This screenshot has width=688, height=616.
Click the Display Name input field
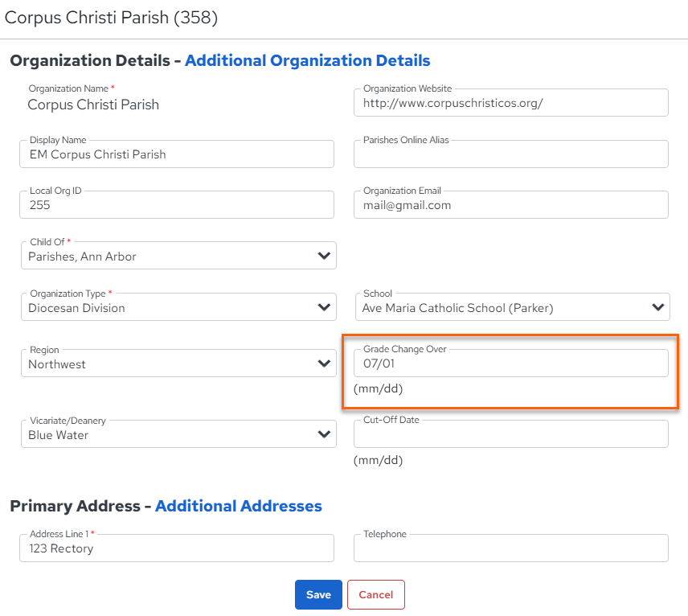pos(177,154)
